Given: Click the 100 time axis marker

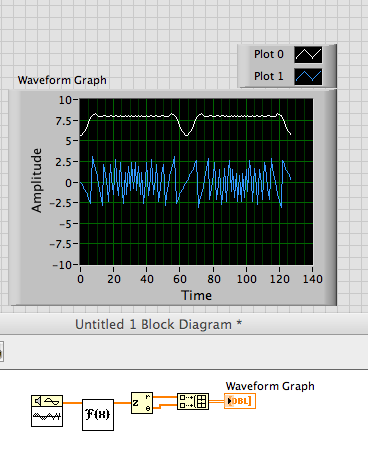Looking at the screenshot, I should (247, 279).
